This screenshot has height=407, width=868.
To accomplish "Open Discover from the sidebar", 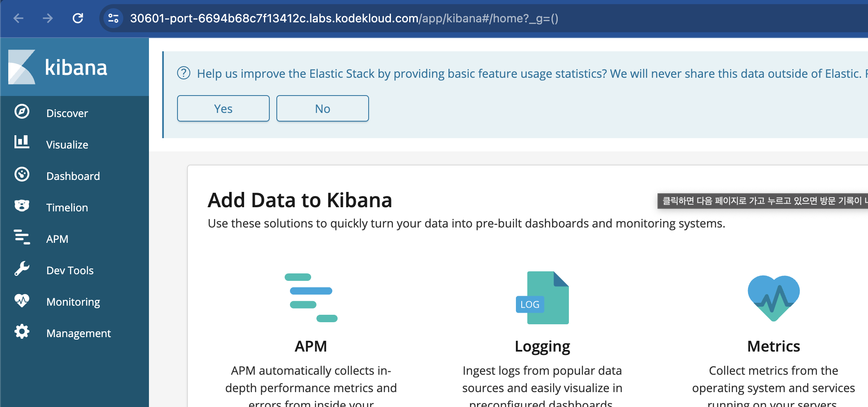I will pyautogui.click(x=67, y=113).
